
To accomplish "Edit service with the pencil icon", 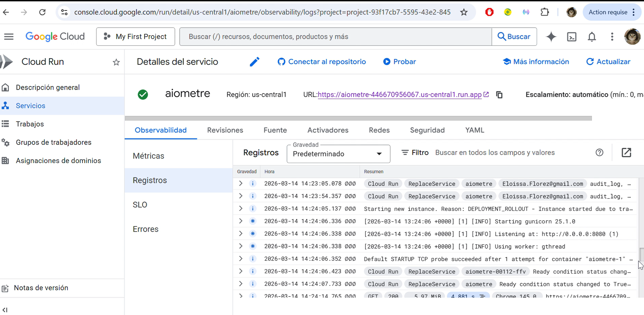I will click(x=255, y=62).
